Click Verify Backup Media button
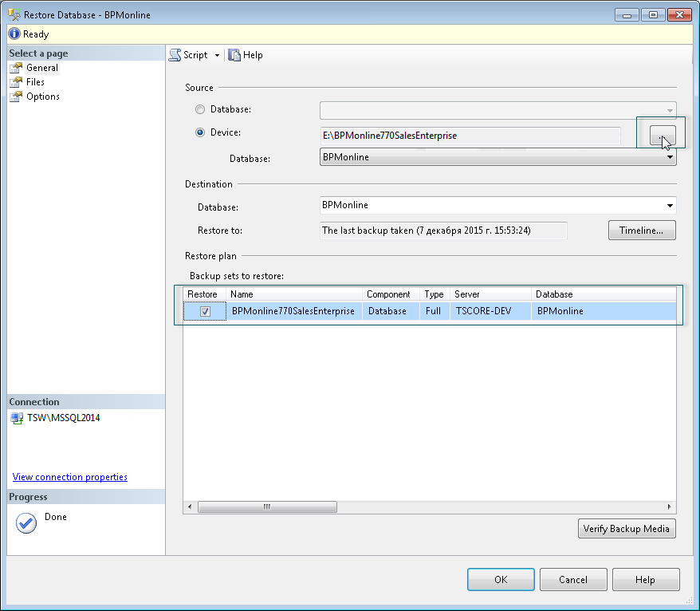Viewport: 700px width, 611px height. point(627,529)
